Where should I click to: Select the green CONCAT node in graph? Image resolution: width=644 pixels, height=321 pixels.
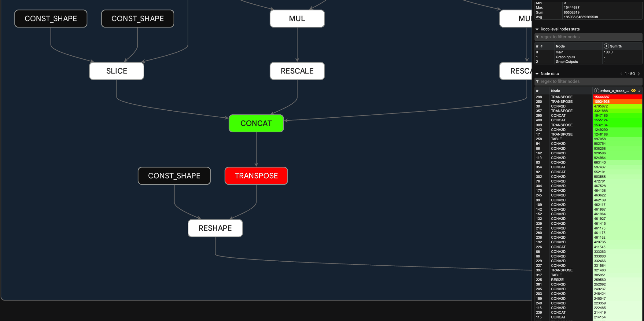click(x=256, y=123)
